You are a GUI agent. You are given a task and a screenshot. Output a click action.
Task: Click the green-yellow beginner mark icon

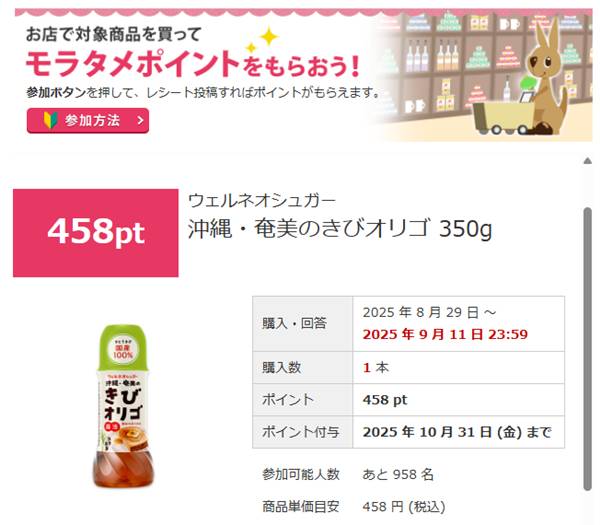[50, 120]
